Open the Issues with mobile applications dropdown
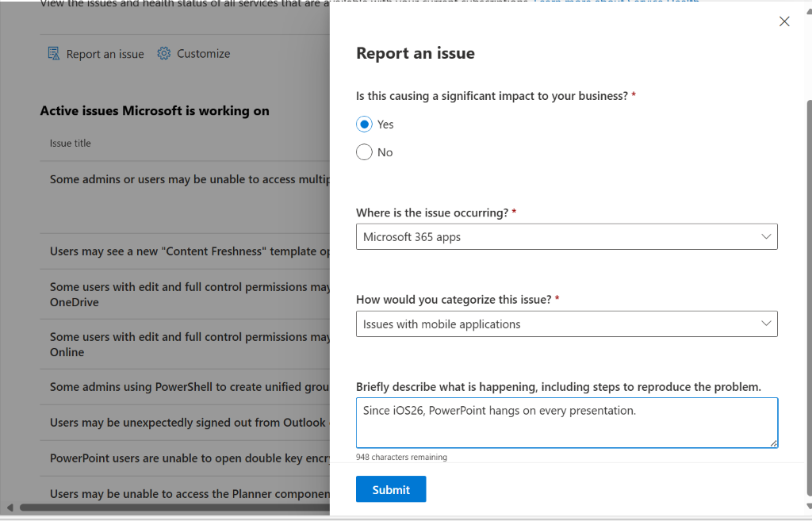The height and width of the screenshot is (521, 812). coord(566,324)
